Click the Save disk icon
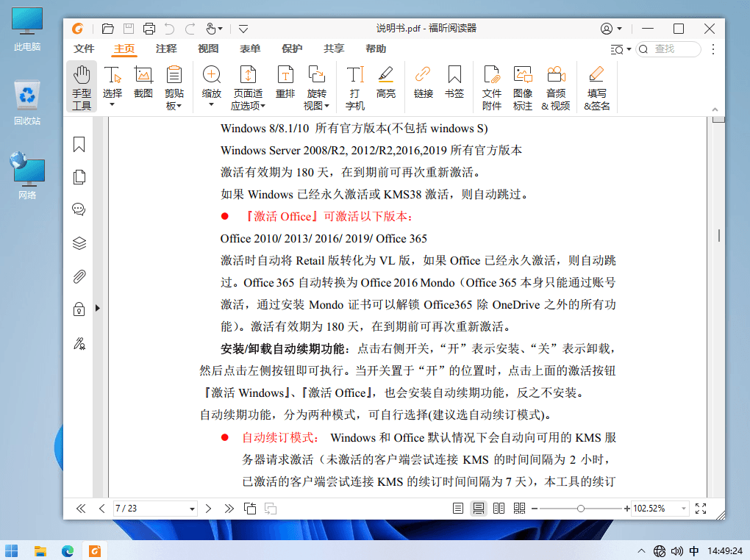Viewport: 750px width, 560px height. (129, 29)
